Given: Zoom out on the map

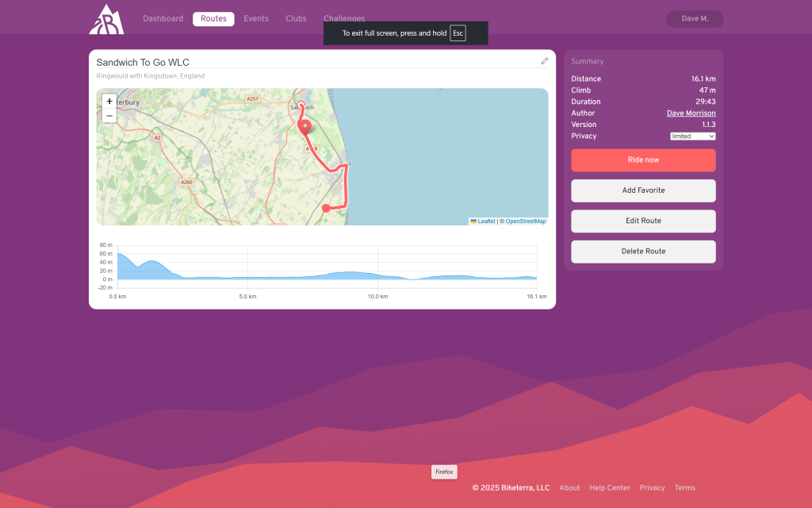Looking at the screenshot, I should click(x=109, y=116).
